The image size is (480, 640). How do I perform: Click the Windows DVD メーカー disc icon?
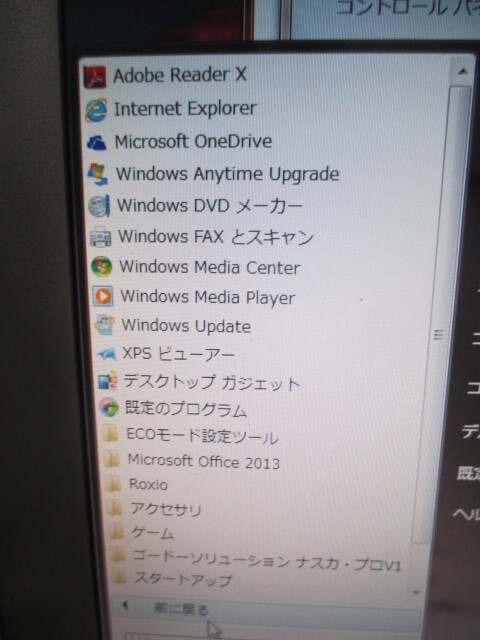click(99, 205)
